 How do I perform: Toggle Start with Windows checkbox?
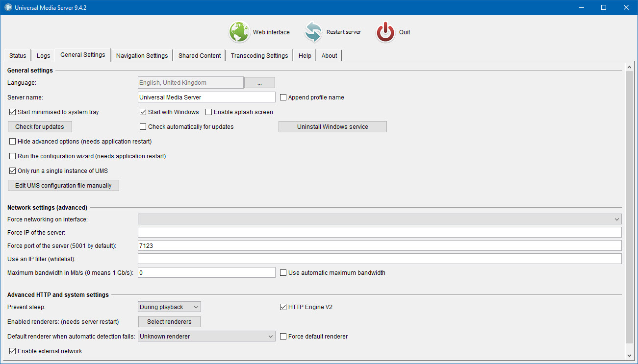[143, 112]
